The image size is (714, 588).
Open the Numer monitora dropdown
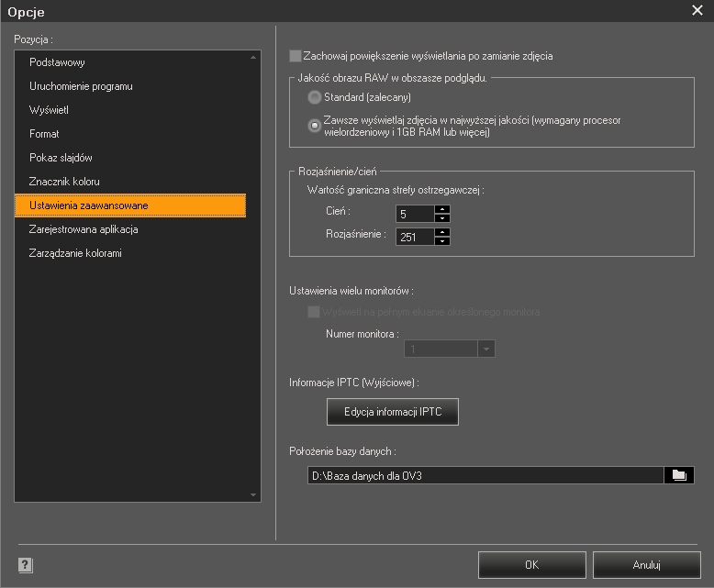486,349
